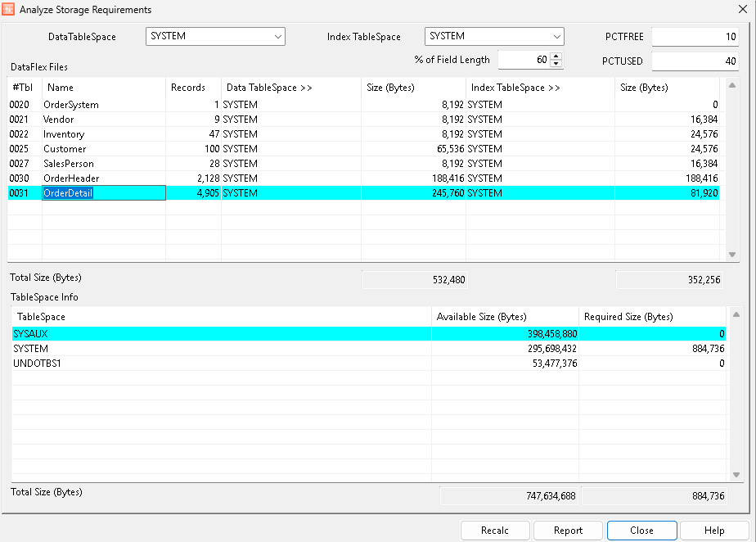Click the Data TableSpace >> column header
The image size is (756, 542).
[290, 88]
